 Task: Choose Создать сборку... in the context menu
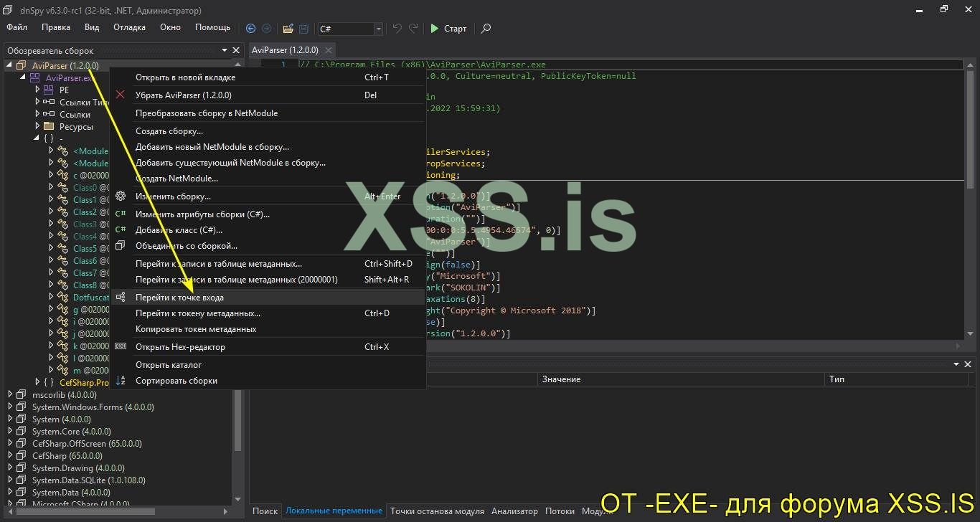268,131
